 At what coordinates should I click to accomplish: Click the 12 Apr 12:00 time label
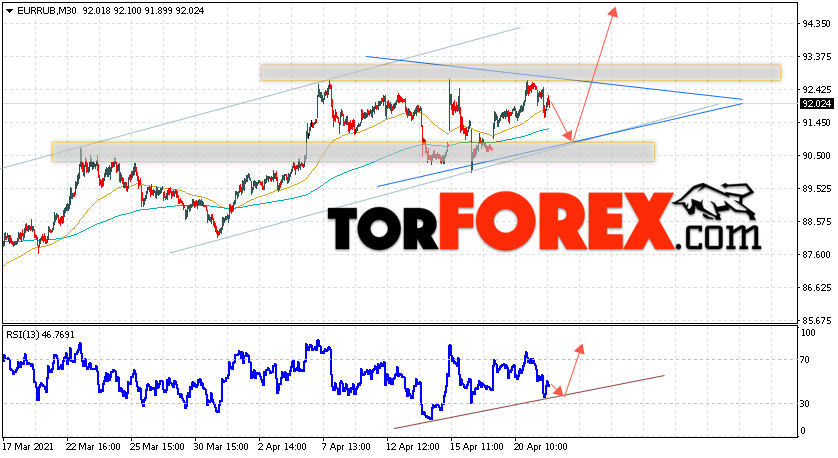coord(413,446)
